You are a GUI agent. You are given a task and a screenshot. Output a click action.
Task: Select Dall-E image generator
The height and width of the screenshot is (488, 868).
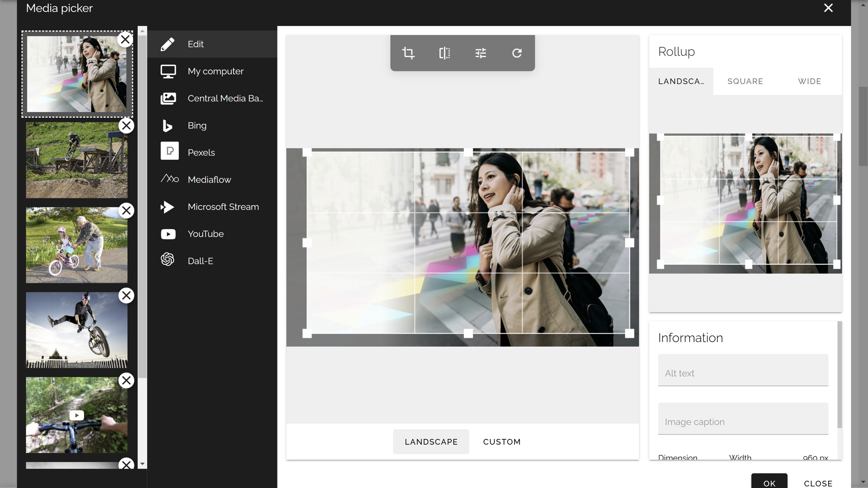(x=212, y=261)
